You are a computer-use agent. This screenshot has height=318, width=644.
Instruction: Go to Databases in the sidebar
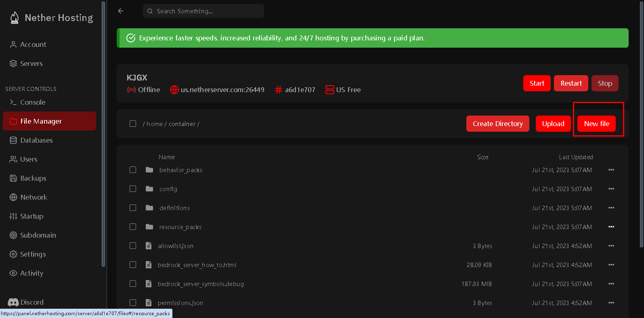(49, 140)
